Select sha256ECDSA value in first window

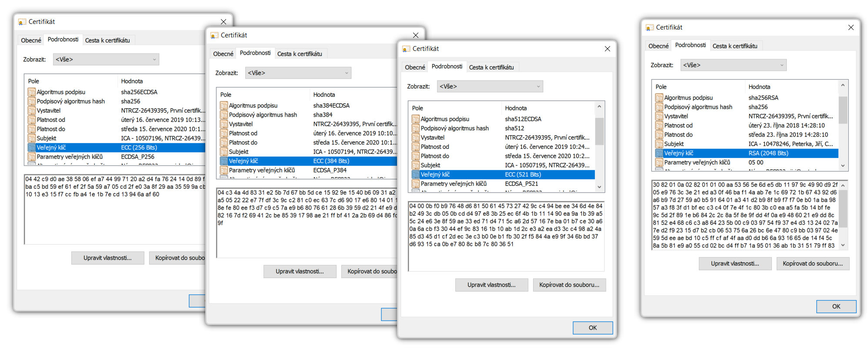139,92
